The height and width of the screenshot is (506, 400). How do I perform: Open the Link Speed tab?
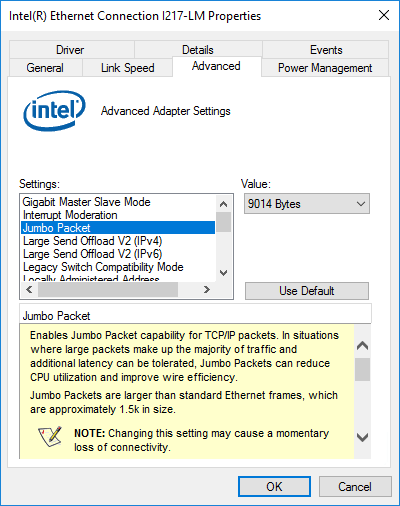128,68
